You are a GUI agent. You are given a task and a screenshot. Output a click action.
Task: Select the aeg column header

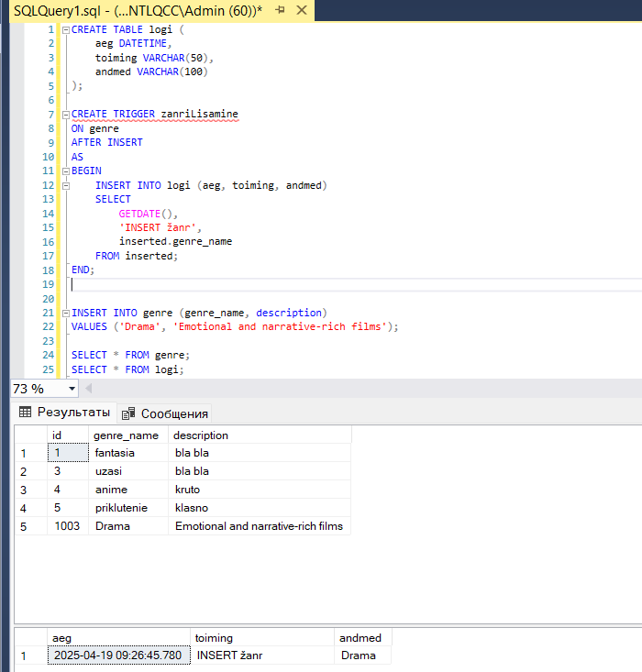[x=118, y=638]
